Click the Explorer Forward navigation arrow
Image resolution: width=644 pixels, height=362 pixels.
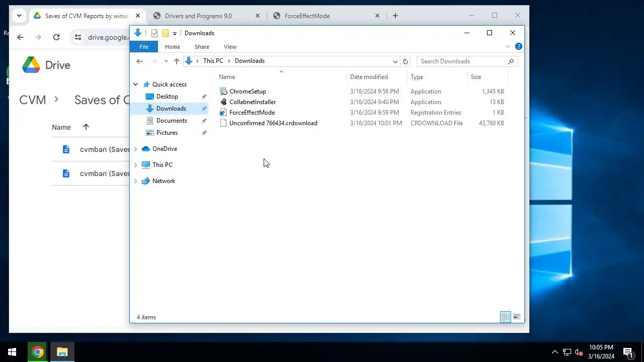[154, 61]
